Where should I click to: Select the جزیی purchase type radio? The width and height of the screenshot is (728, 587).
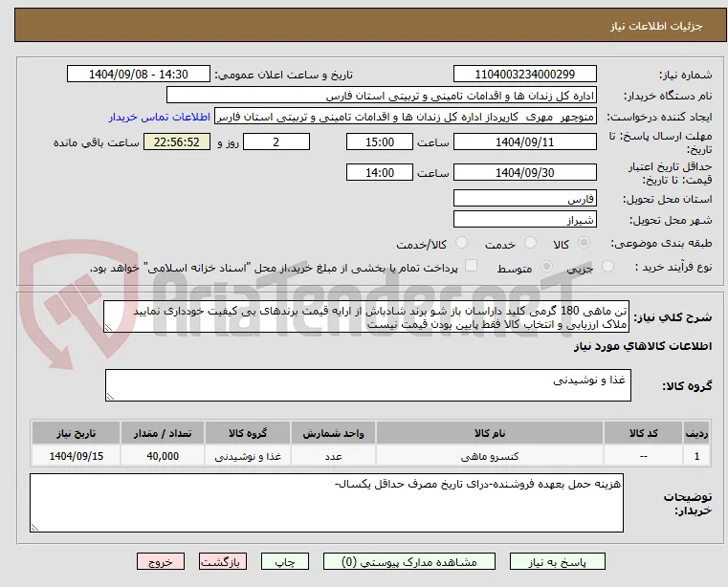(607, 267)
